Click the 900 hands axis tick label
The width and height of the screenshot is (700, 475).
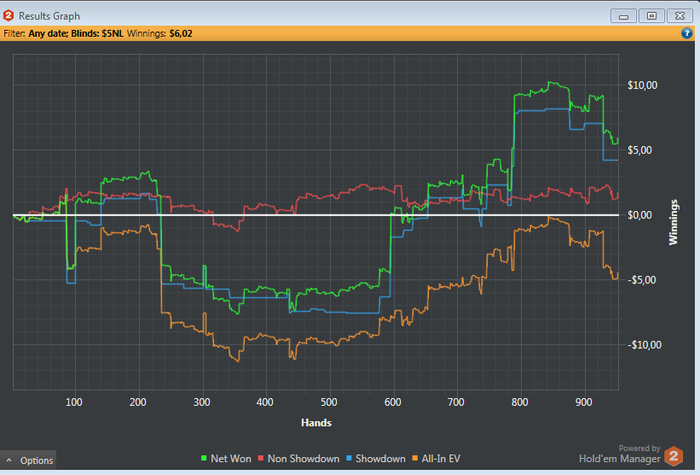[583, 402]
